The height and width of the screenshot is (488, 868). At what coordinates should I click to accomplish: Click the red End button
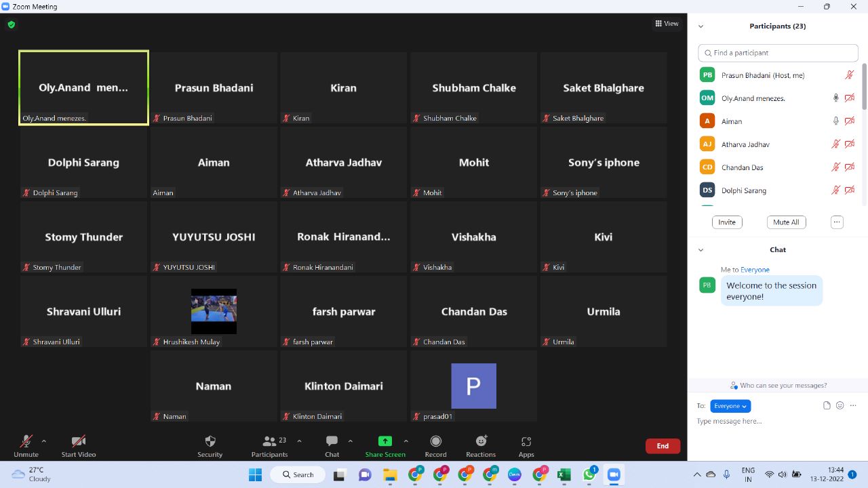(x=663, y=446)
